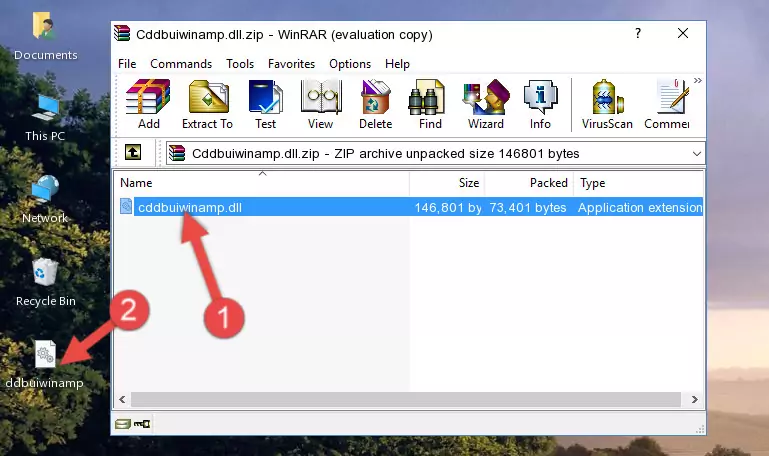Start VirusScan on the archive
Image resolution: width=769 pixels, height=456 pixels.
(607, 104)
